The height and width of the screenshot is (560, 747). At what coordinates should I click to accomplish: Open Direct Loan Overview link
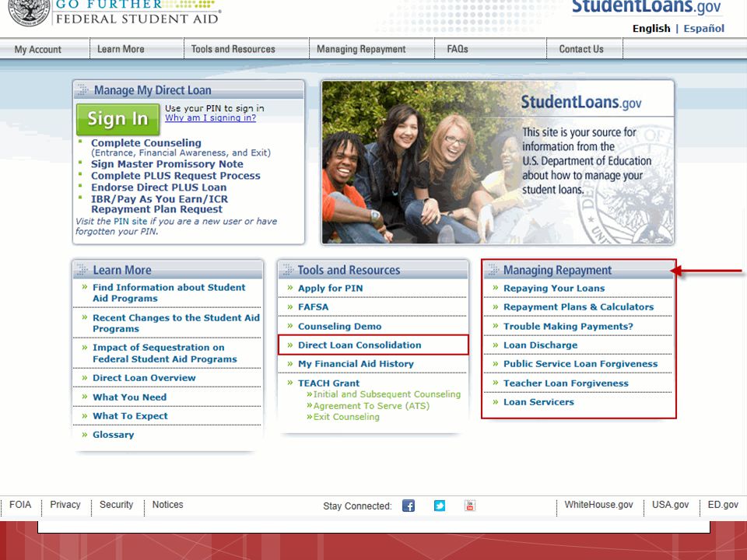tap(144, 378)
